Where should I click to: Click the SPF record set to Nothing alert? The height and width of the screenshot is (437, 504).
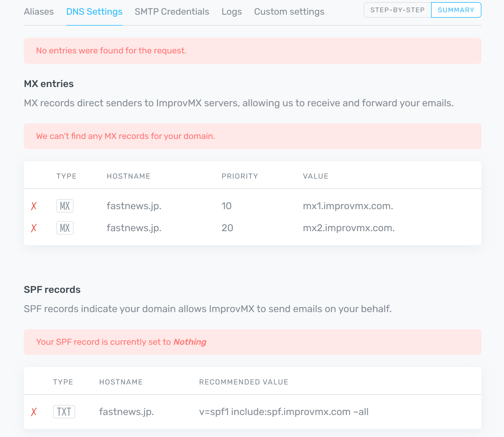tap(253, 342)
